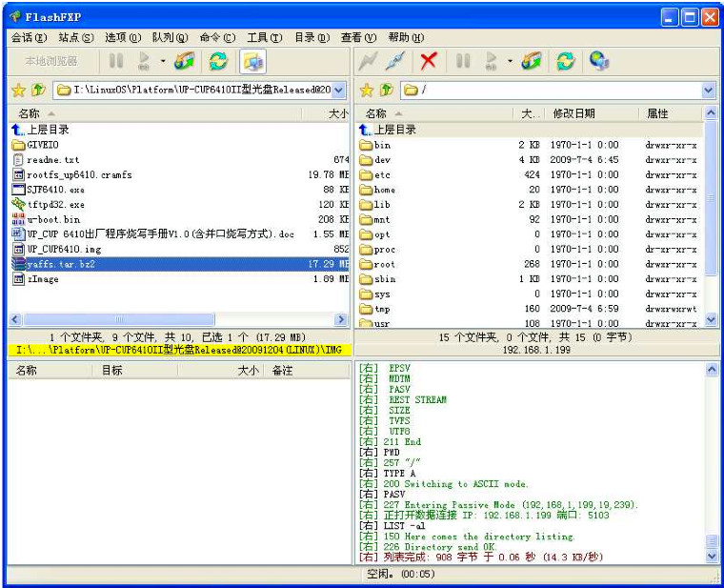Viewport: 724px width, 588px height.
Task: Click the right pane transfer globe-folder icon
Action: [x=532, y=60]
